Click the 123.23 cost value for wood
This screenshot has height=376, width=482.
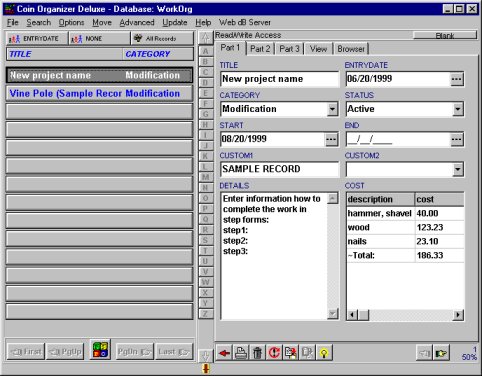[440, 227]
